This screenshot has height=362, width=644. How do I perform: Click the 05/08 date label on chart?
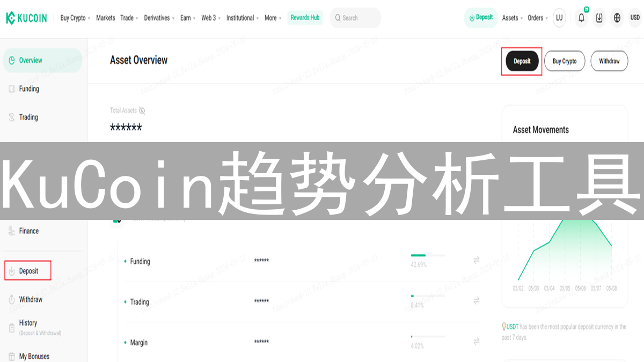tap(611, 289)
